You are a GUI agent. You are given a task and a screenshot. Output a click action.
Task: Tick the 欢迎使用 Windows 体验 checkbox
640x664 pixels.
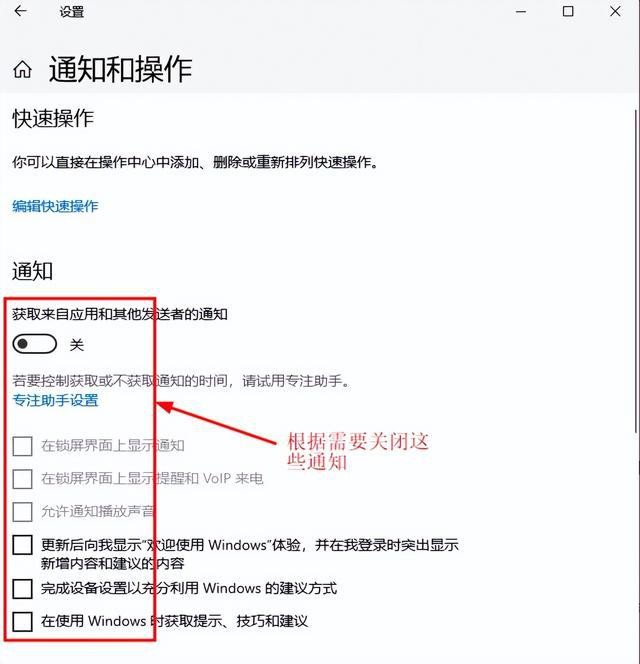[x=22, y=545]
